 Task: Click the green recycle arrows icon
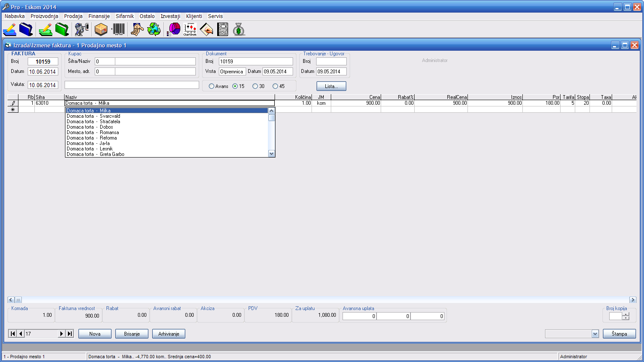point(154,29)
